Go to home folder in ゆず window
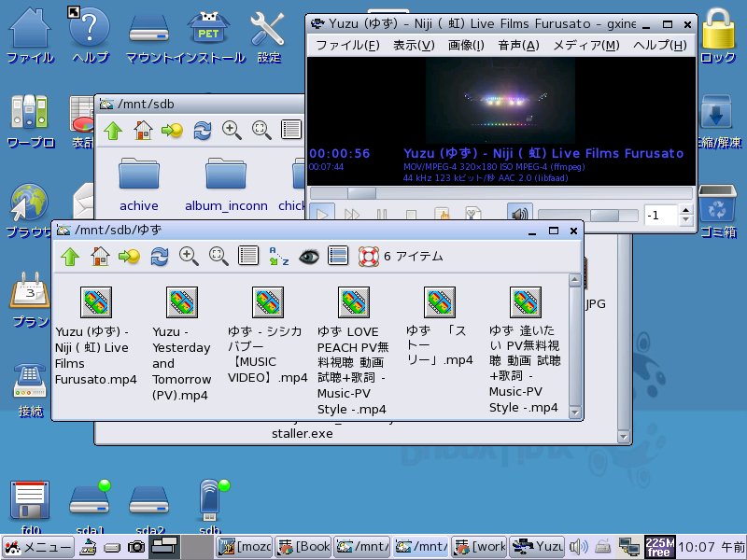Screen dimensions: 747x560 pos(99,256)
